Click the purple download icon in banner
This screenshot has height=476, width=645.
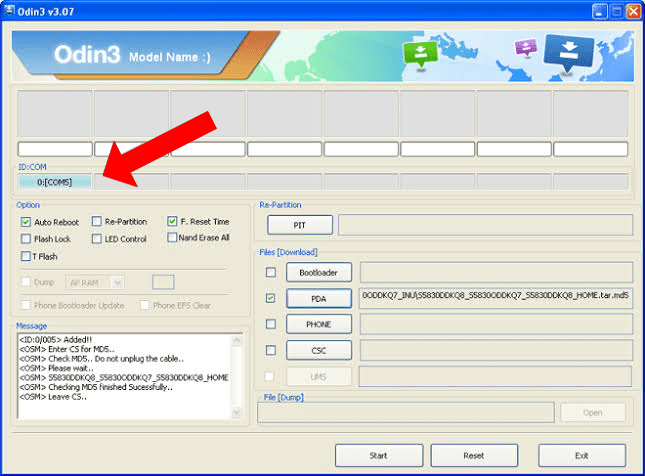524,48
